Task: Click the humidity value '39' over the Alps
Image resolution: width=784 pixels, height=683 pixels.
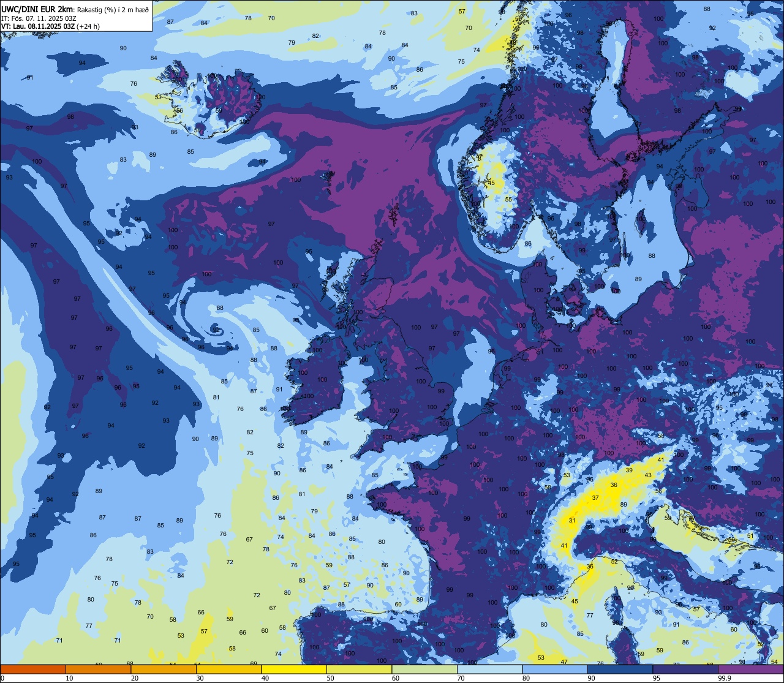Action: pyautogui.click(x=630, y=470)
